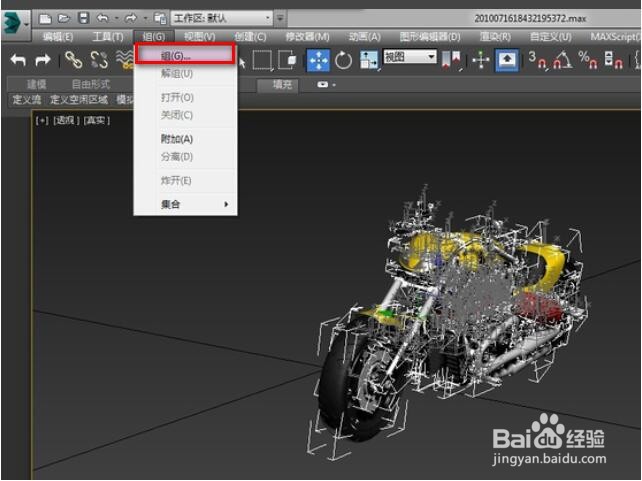Click the Open File folder icon
The image size is (642, 481).
click(63, 18)
